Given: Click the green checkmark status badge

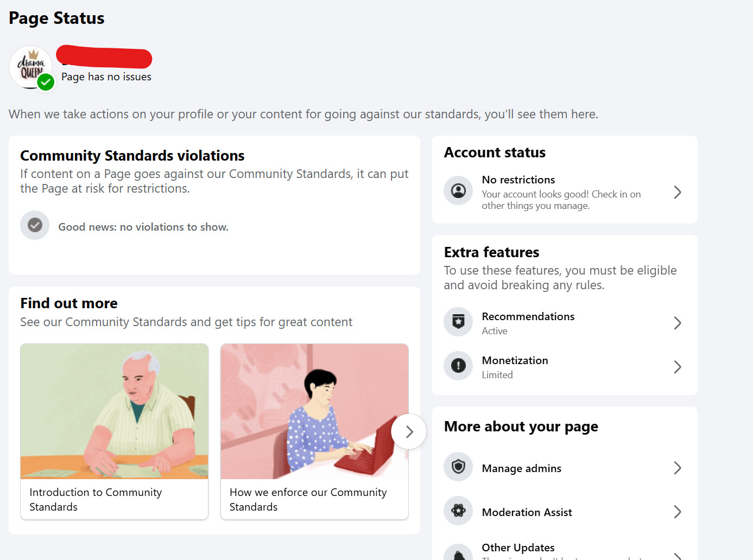Looking at the screenshot, I should click(46, 82).
